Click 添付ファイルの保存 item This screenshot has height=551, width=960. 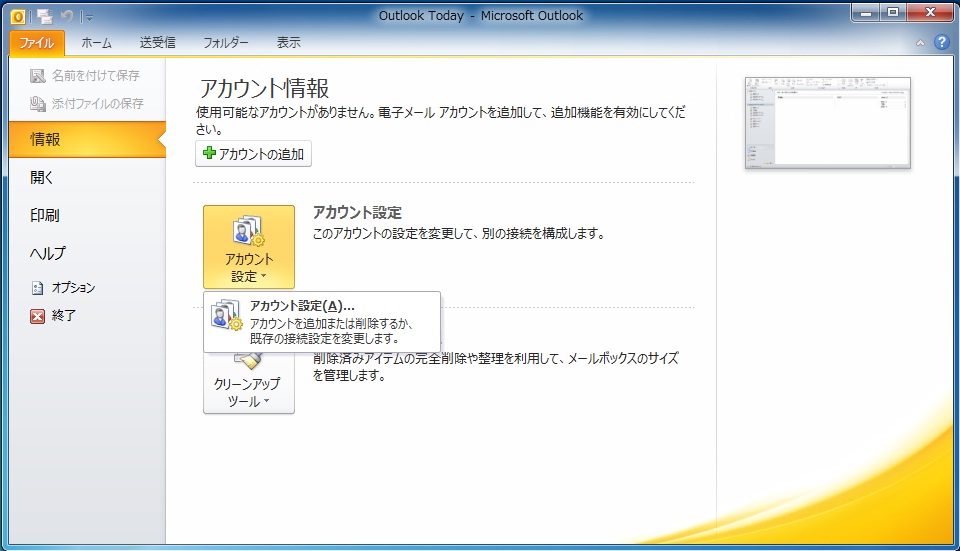(86, 103)
